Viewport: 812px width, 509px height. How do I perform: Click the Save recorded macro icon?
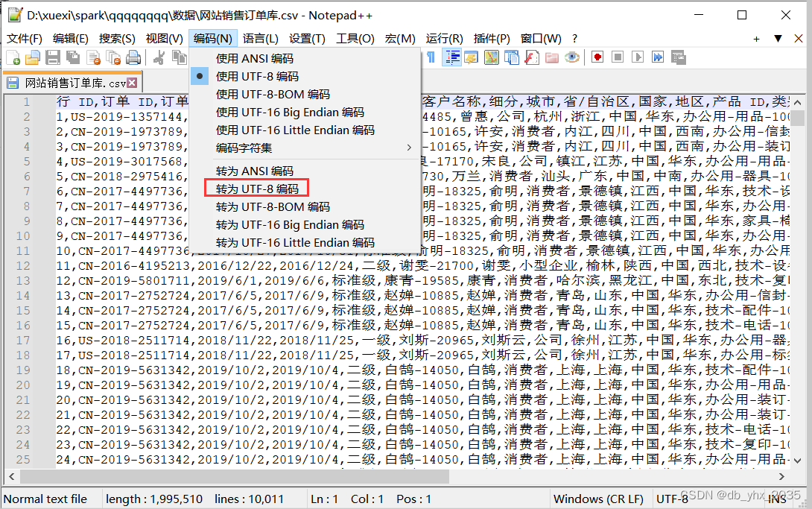click(679, 57)
